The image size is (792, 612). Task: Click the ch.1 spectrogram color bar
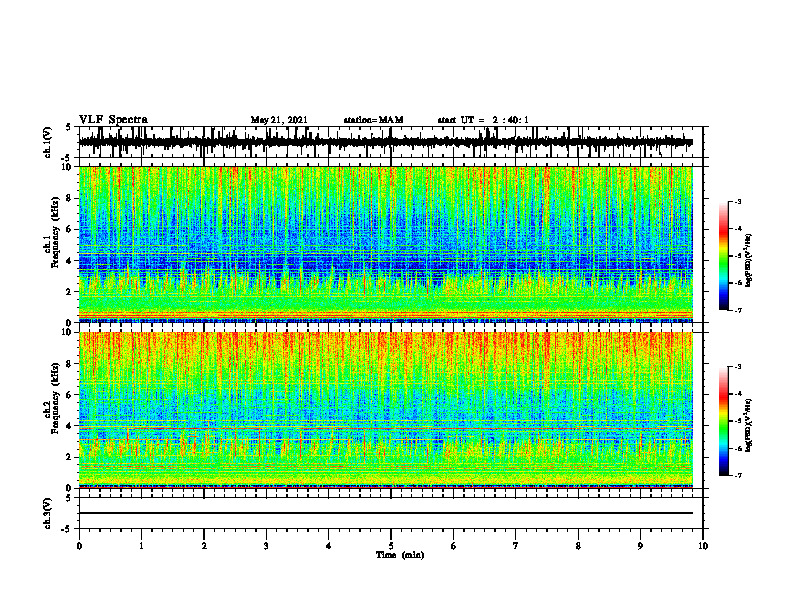point(723,256)
